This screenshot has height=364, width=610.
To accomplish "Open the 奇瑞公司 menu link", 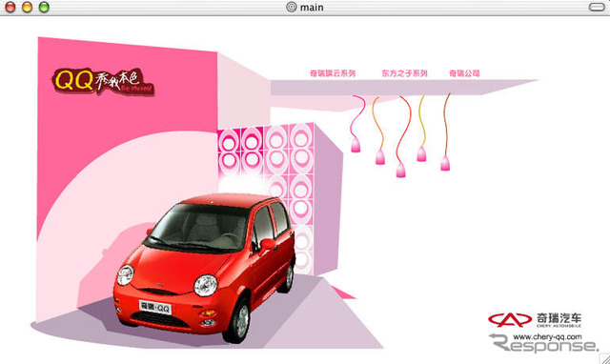I will click(464, 73).
